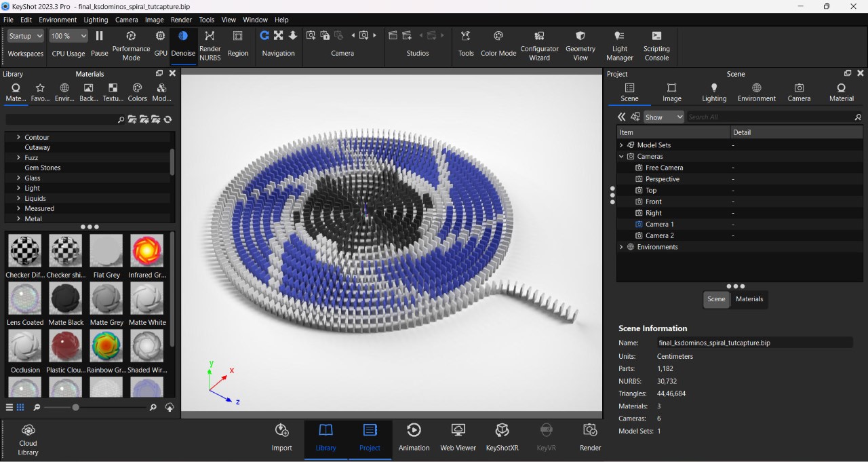
Task: Open the Startup workspaces dropdown
Action: coord(26,36)
